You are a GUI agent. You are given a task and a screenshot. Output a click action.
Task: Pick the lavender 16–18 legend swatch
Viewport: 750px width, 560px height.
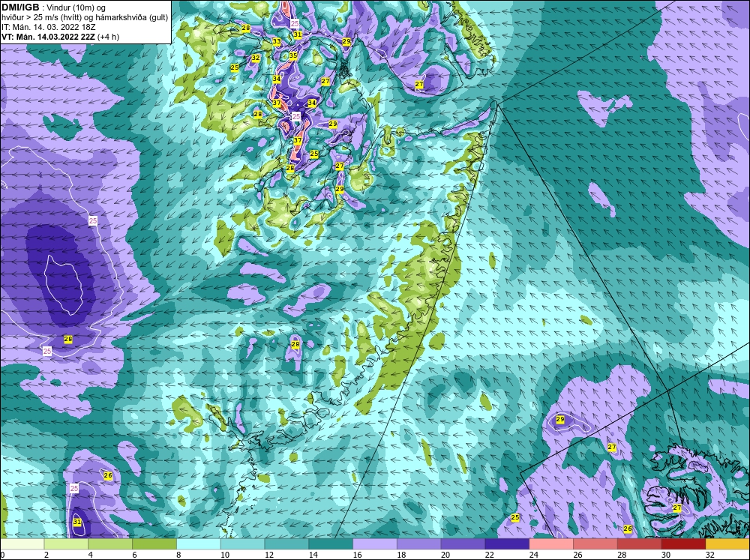(x=375, y=544)
